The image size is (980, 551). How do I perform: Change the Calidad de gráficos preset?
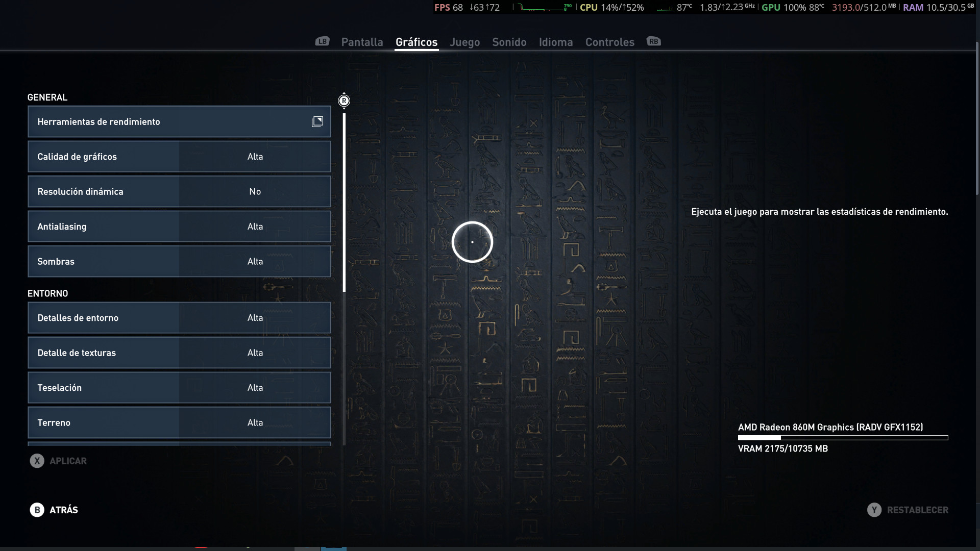click(255, 157)
